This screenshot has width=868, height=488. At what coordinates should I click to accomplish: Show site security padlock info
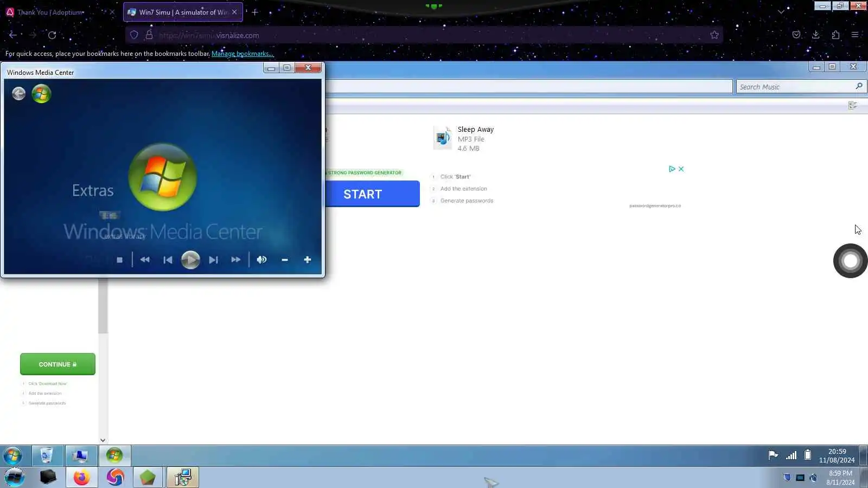[x=149, y=35]
